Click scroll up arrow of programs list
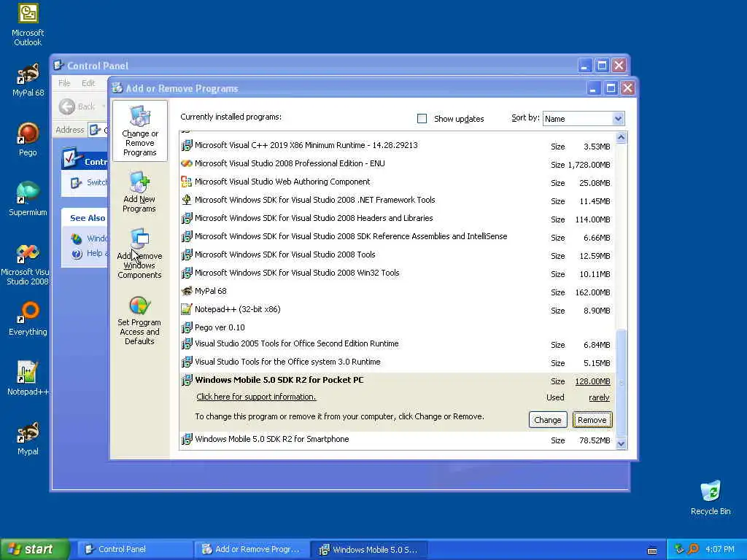This screenshot has width=747, height=560. 622,138
